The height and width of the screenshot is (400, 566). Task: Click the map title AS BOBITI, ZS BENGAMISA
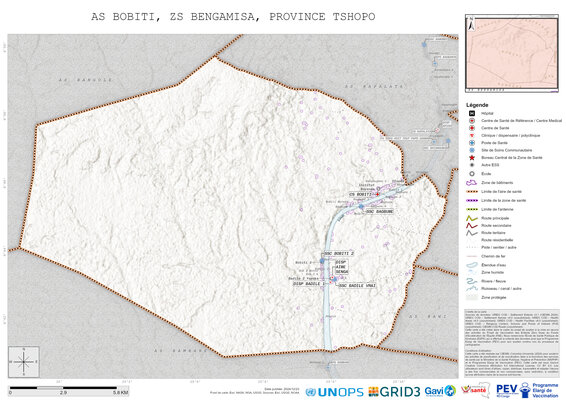tap(233, 17)
